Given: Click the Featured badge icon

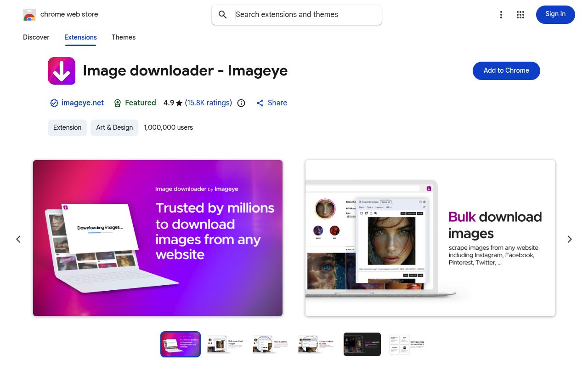Looking at the screenshot, I should click(118, 103).
